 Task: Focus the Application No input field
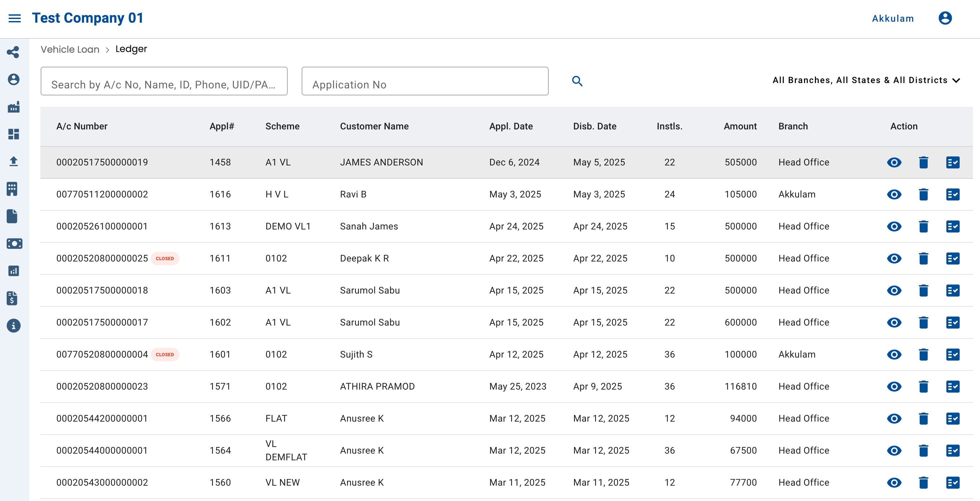click(x=425, y=81)
